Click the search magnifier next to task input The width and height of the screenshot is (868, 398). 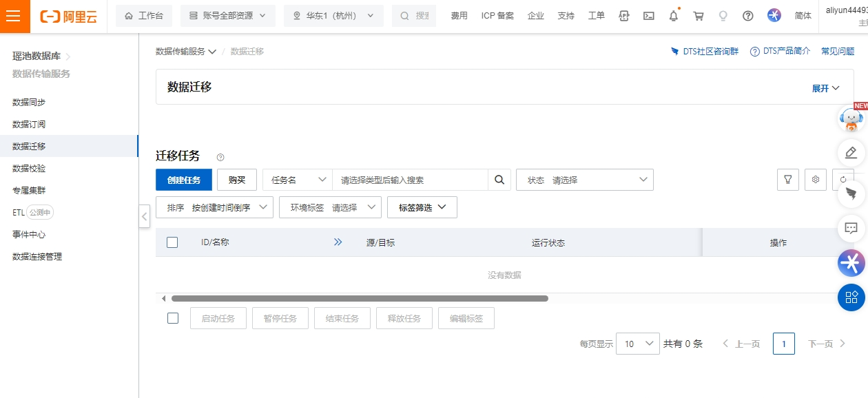(x=499, y=180)
